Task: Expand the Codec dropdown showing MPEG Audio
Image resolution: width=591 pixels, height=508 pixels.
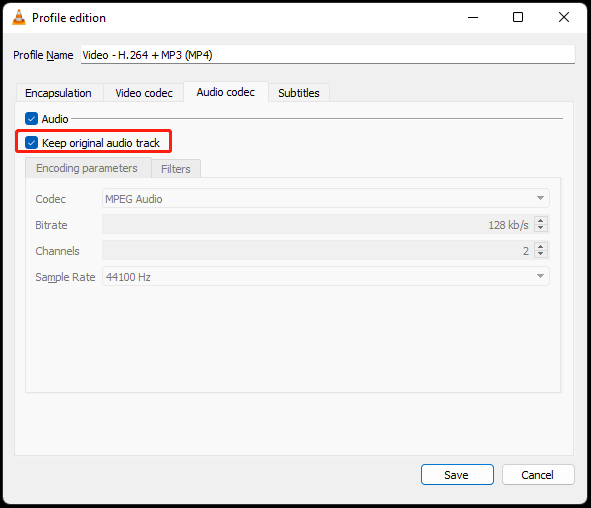Action: pos(326,199)
